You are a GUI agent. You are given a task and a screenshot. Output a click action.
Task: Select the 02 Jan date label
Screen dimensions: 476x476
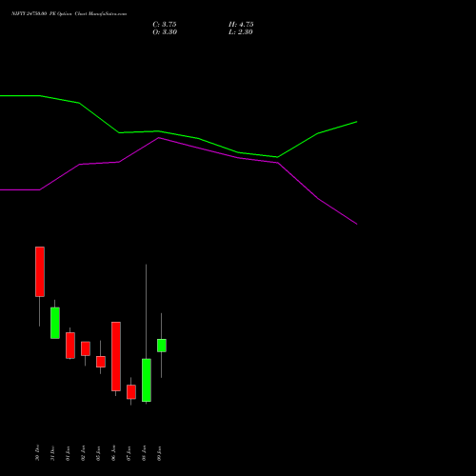click(x=83, y=453)
